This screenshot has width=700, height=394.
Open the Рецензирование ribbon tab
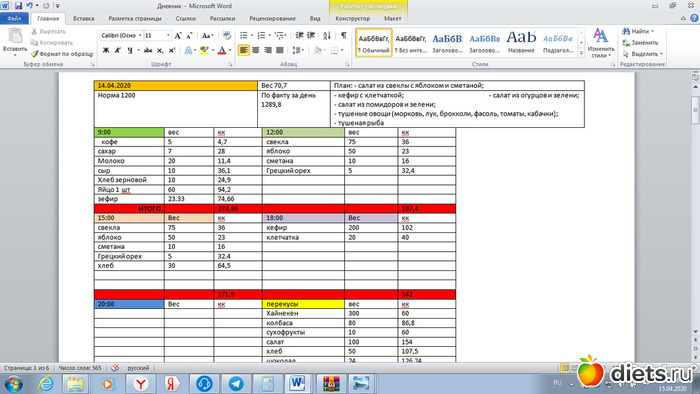click(x=272, y=18)
